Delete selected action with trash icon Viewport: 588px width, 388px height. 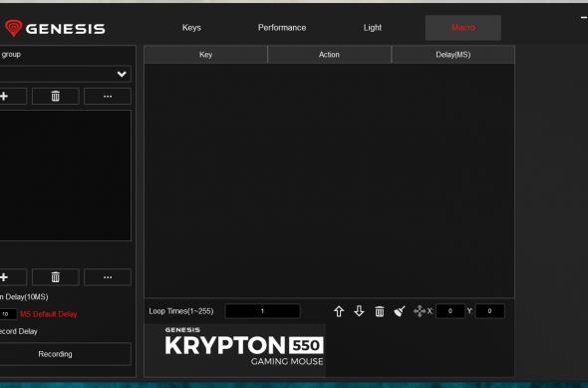click(380, 311)
